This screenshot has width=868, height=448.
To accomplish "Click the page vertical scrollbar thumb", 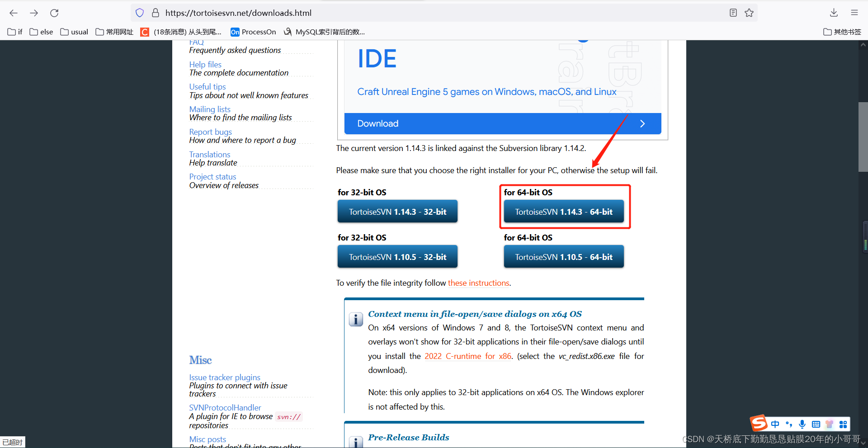I will (x=863, y=137).
